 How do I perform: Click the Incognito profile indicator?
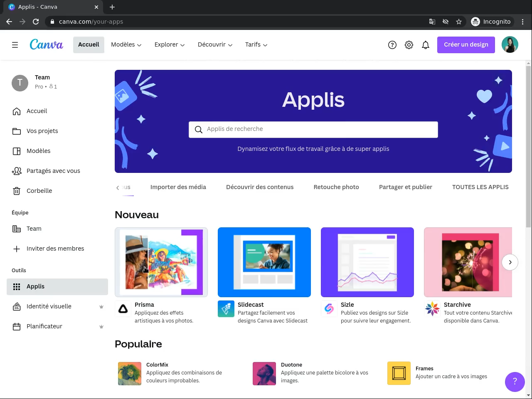(491, 22)
